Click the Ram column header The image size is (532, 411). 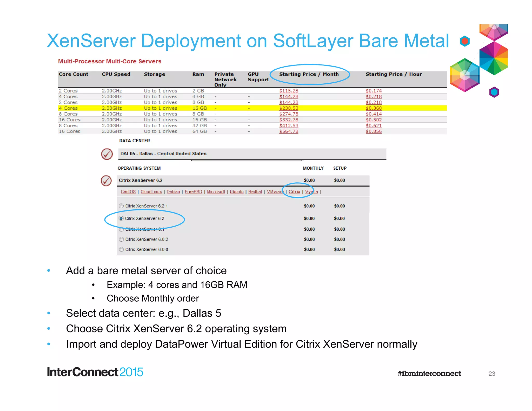198,74
